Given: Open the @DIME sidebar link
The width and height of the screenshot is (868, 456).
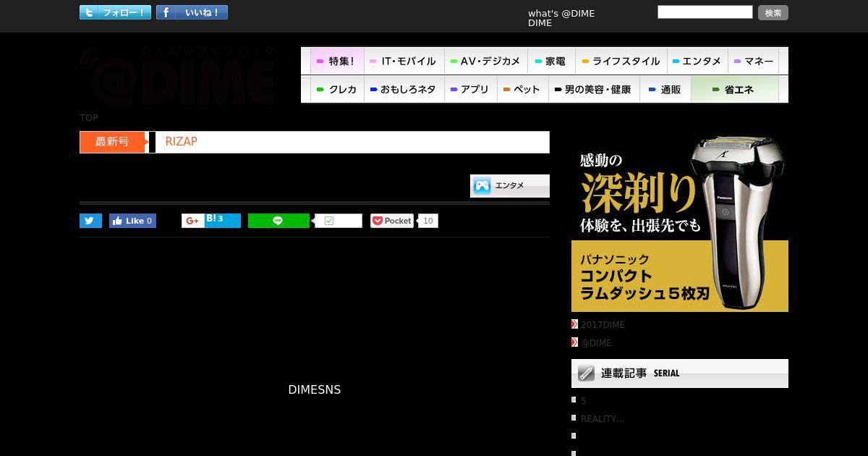Looking at the screenshot, I should (x=596, y=343).
